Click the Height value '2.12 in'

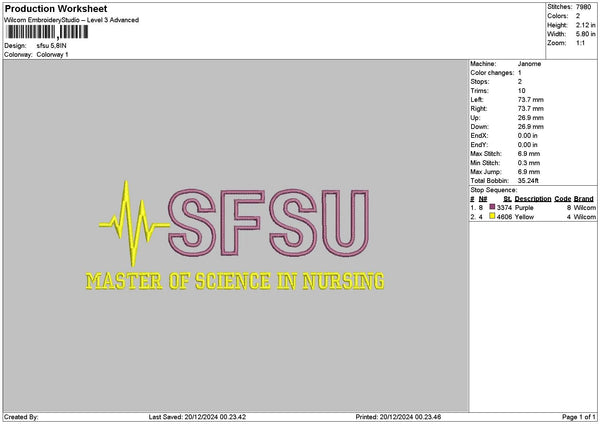click(585, 25)
